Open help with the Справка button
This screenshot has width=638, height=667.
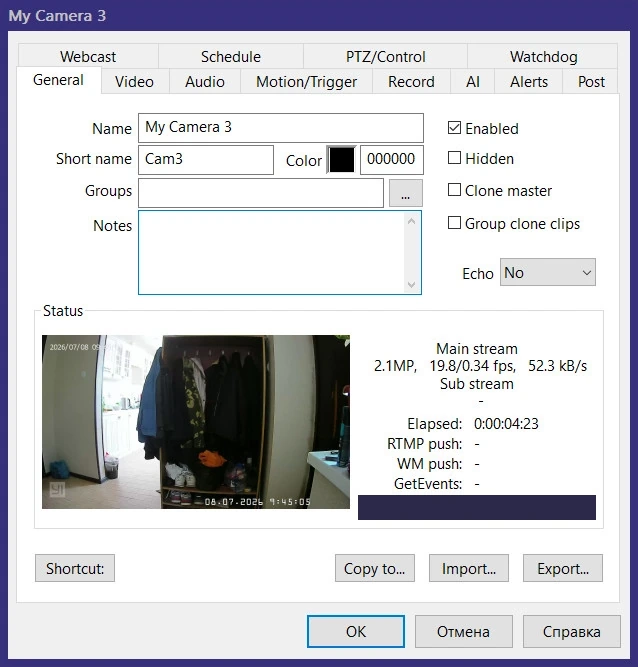tap(572, 631)
